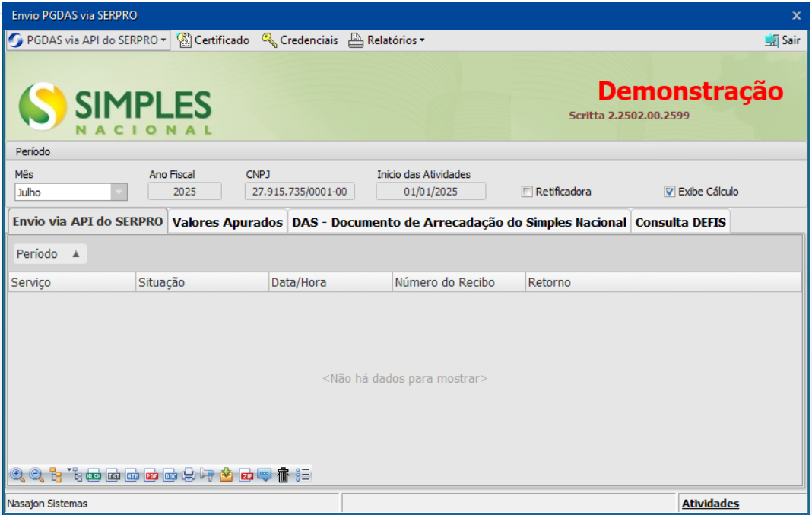Open the Consulta DEFIS tab
Viewport: 812px width, 515px height.
(680, 223)
